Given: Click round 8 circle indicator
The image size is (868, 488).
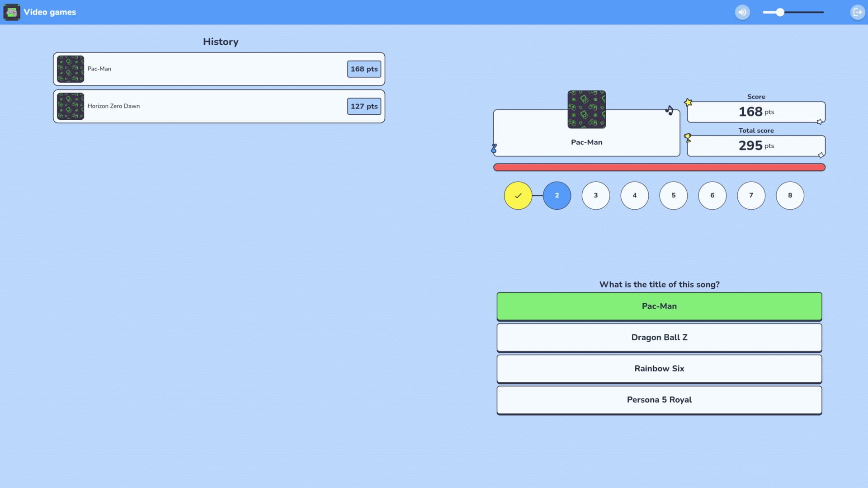Looking at the screenshot, I should tap(790, 196).
